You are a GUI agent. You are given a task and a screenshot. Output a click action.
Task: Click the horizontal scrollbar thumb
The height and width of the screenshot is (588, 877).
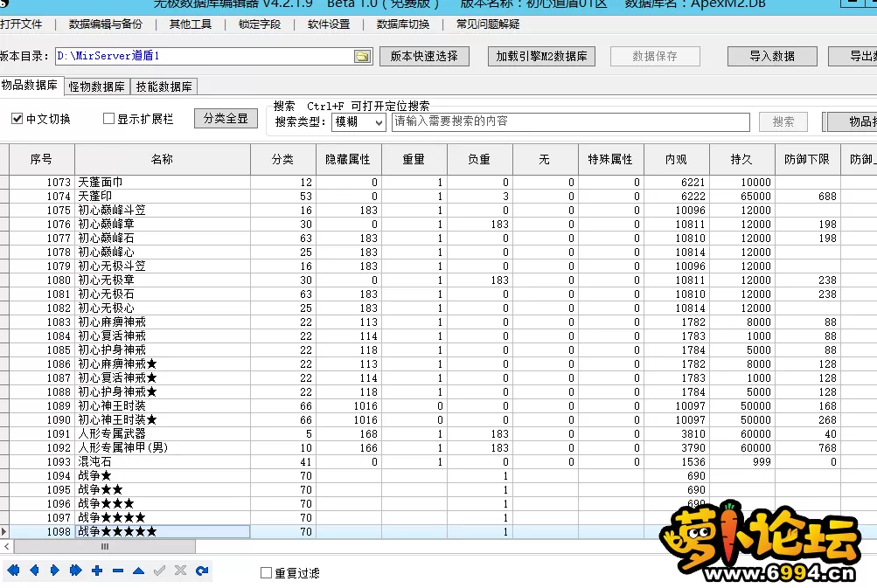click(x=105, y=546)
